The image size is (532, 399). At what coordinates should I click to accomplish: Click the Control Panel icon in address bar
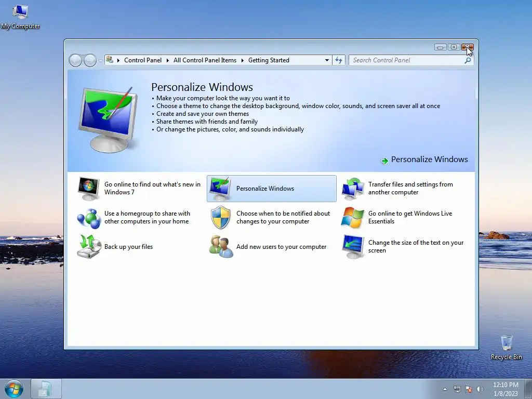(x=110, y=60)
